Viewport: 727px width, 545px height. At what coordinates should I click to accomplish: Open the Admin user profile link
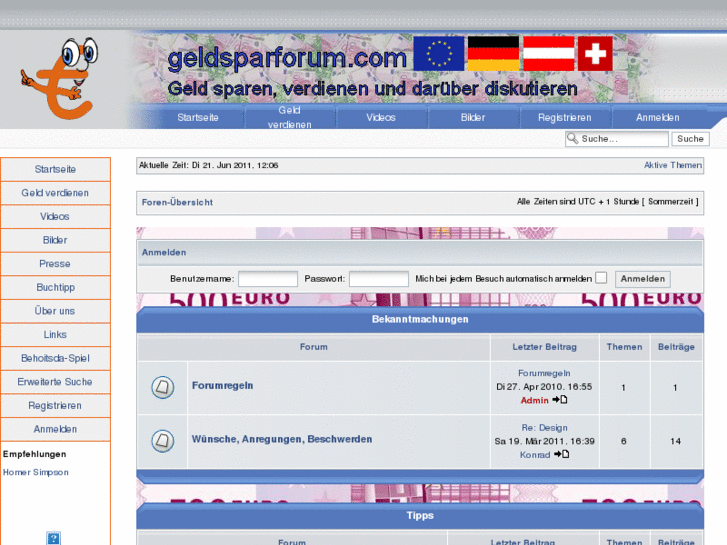535,400
